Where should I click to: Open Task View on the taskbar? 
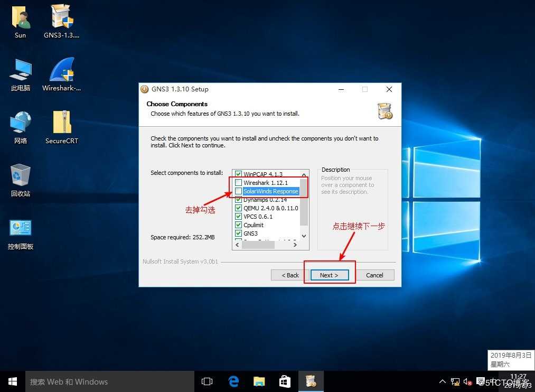(x=207, y=381)
